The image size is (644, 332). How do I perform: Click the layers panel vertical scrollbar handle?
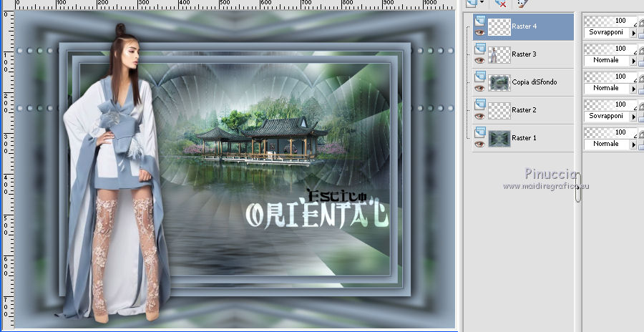(578, 187)
